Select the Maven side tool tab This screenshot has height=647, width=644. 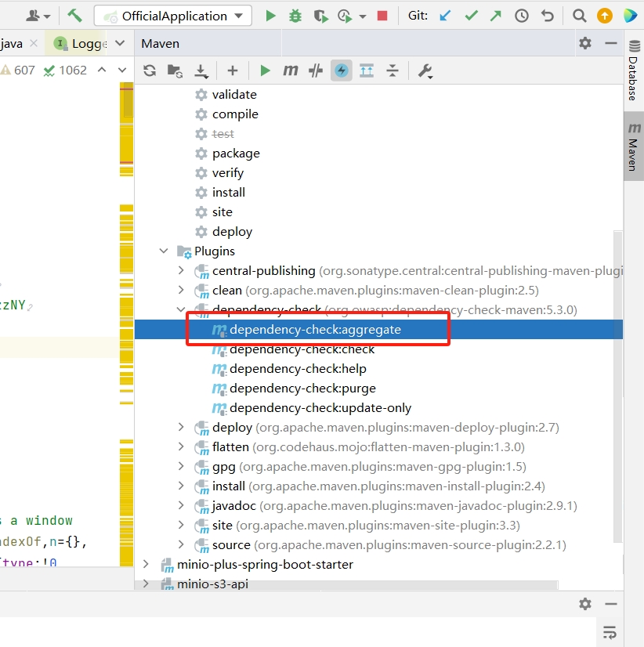tap(634, 146)
